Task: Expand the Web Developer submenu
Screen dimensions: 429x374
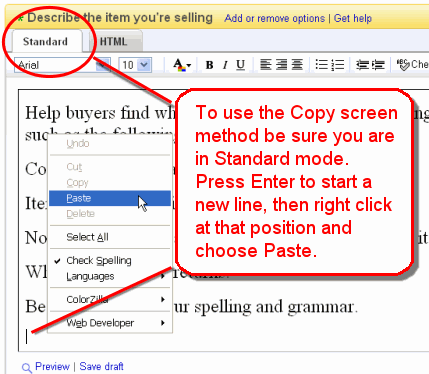Action: coord(110,323)
